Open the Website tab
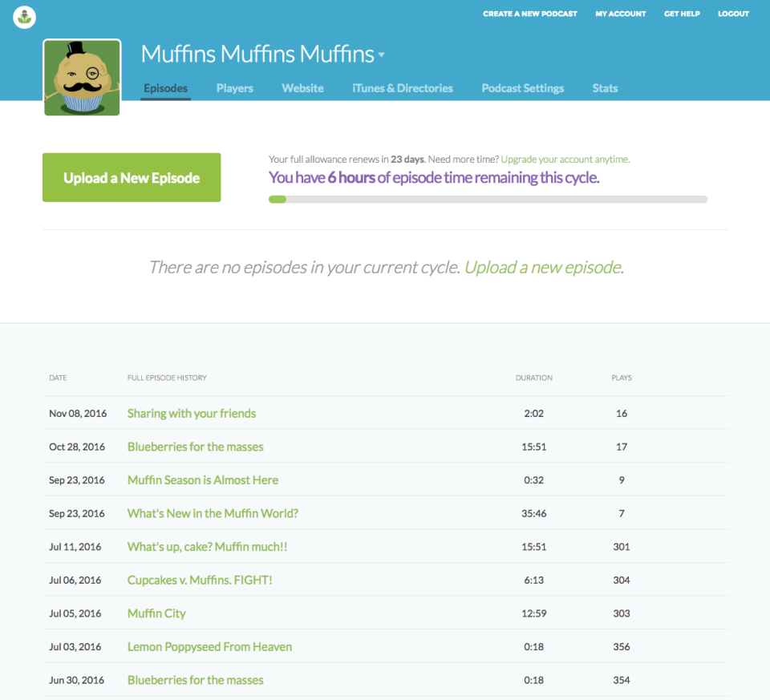The height and width of the screenshot is (700, 770). 302,88
